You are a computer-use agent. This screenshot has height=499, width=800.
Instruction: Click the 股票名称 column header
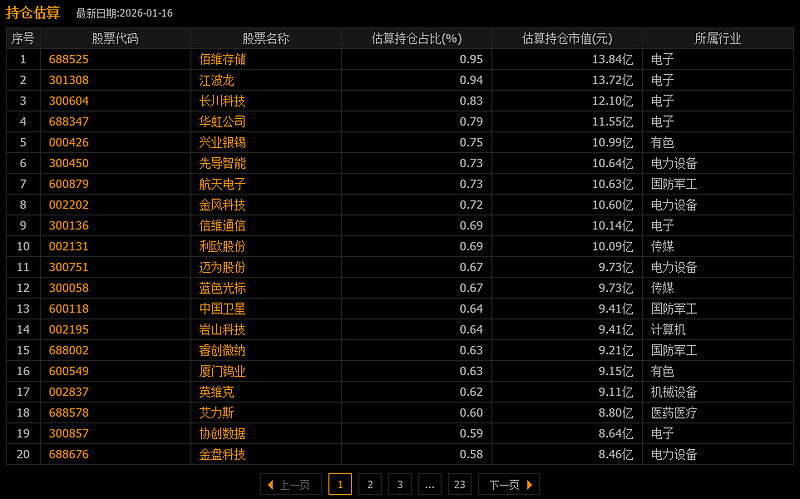coord(266,38)
